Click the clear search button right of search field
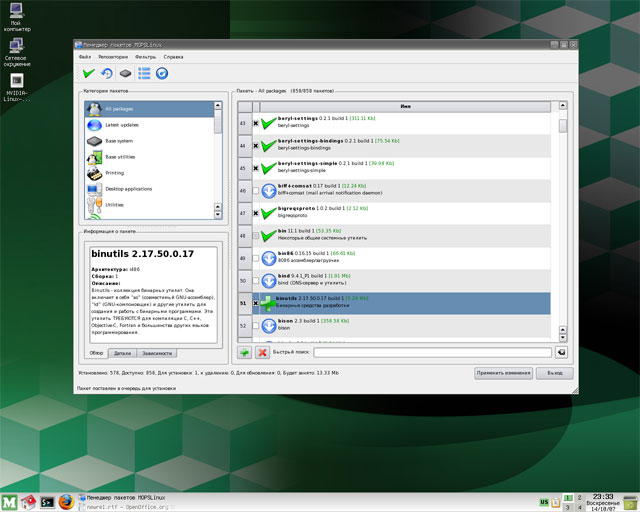The width and height of the screenshot is (640, 512). (561, 352)
